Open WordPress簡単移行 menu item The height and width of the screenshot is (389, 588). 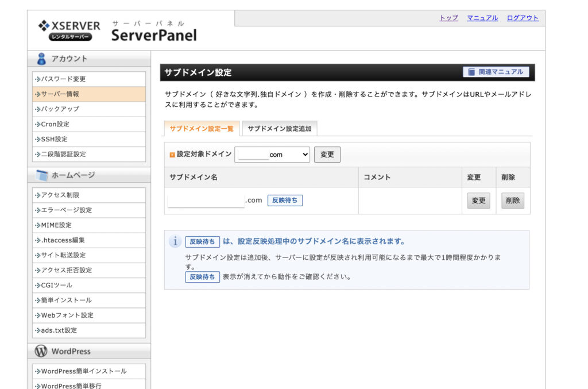tap(89, 385)
